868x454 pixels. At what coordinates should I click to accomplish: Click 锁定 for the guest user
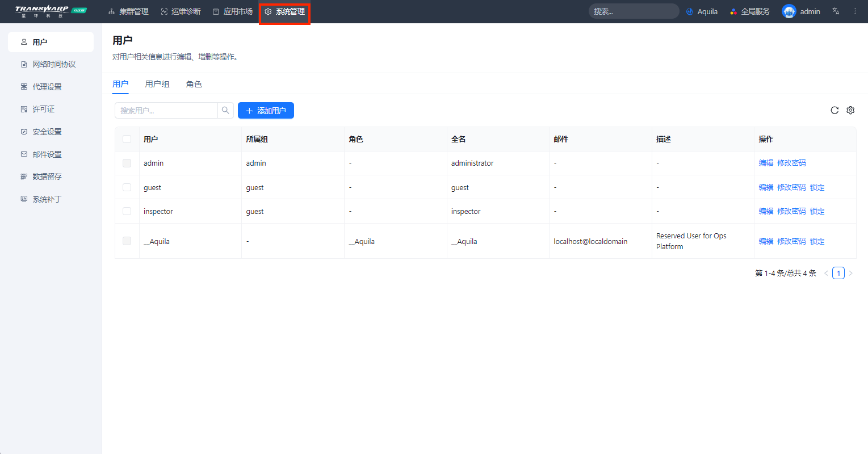click(x=817, y=187)
